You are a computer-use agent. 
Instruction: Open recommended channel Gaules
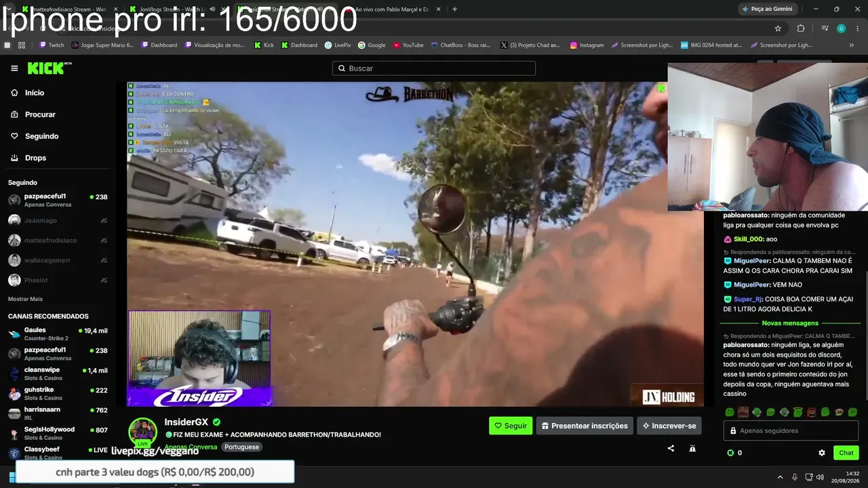pyautogui.click(x=58, y=333)
